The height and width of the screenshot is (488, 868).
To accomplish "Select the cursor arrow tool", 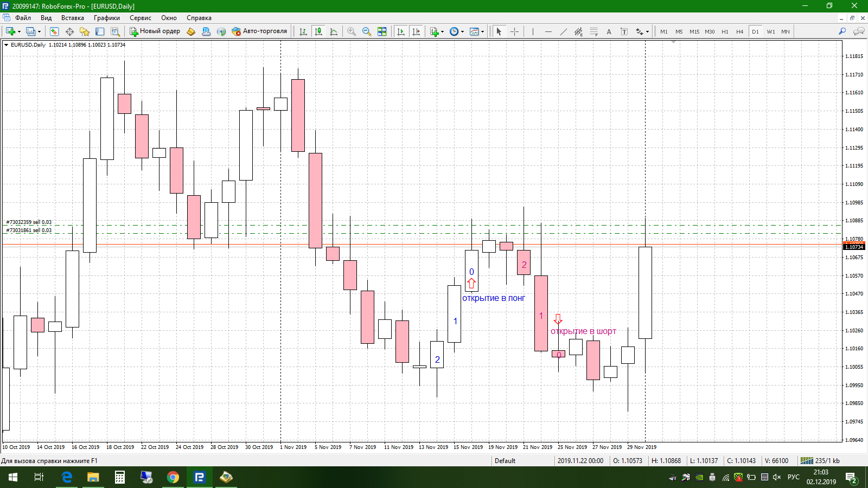I will point(499,31).
